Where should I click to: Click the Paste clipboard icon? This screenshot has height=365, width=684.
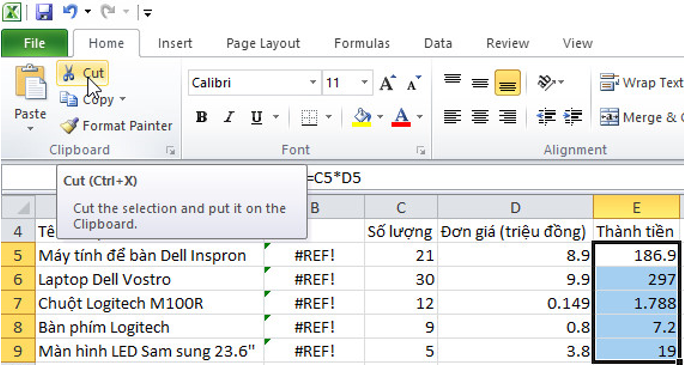(31, 82)
